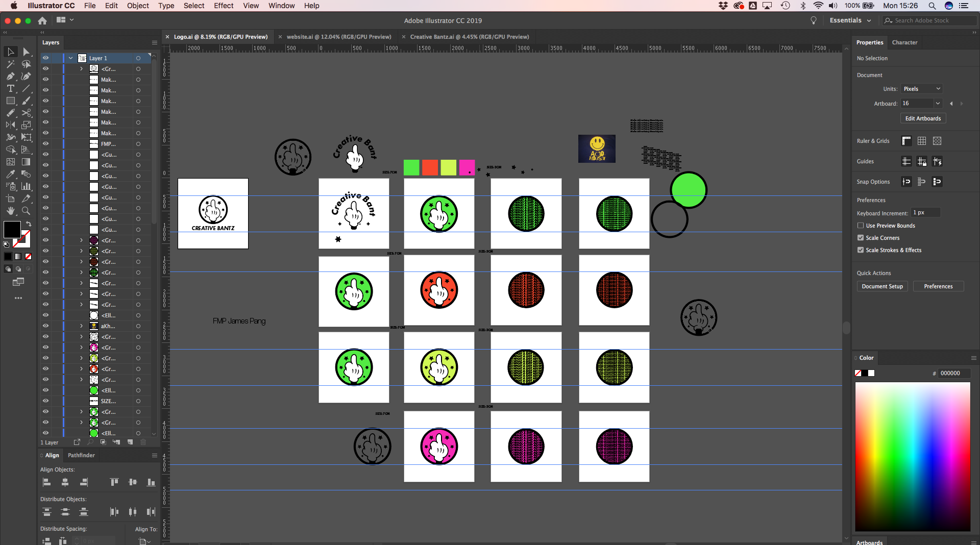980x545 pixels.
Task: Open the Color panel menu
Action: pos(973,358)
